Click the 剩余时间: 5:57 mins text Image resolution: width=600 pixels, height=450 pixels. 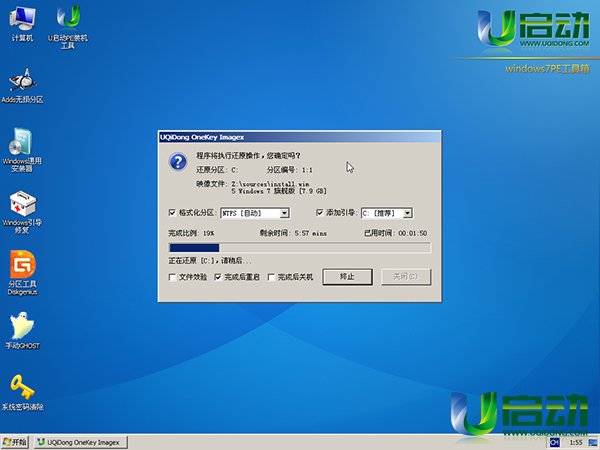(293, 233)
